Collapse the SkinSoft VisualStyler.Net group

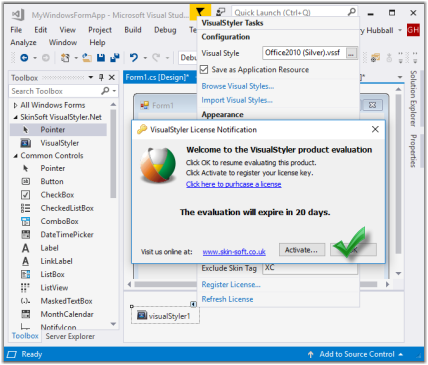tap(15, 117)
